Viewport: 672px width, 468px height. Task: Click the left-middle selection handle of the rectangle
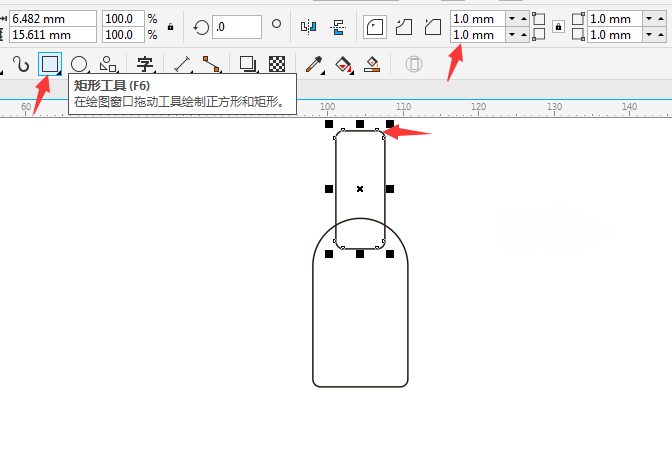tap(329, 189)
